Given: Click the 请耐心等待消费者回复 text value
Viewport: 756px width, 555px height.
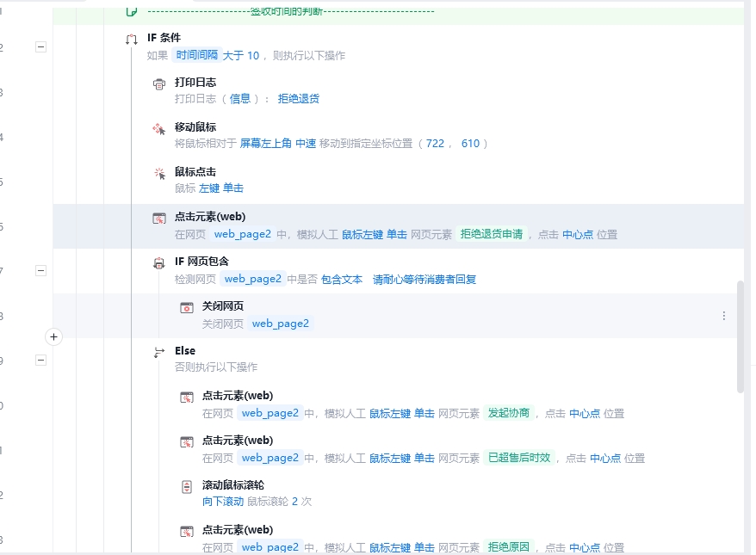Looking at the screenshot, I should point(424,280).
